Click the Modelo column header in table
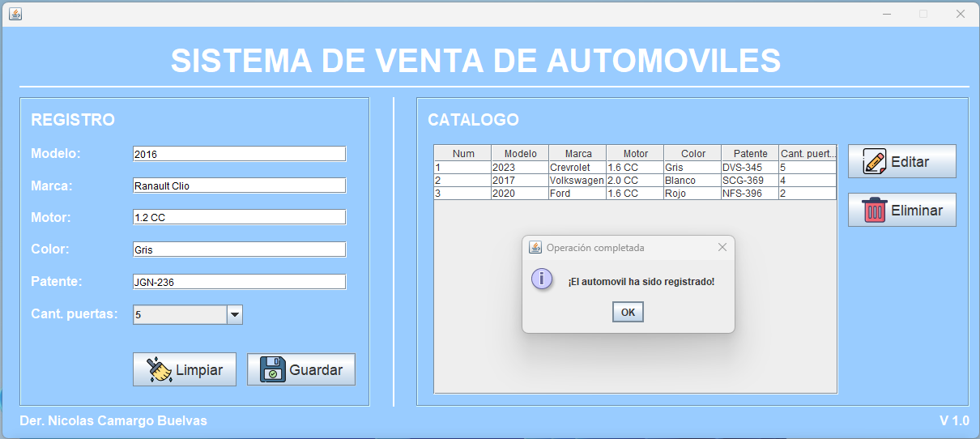980x439 pixels. (x=520, y=153)
